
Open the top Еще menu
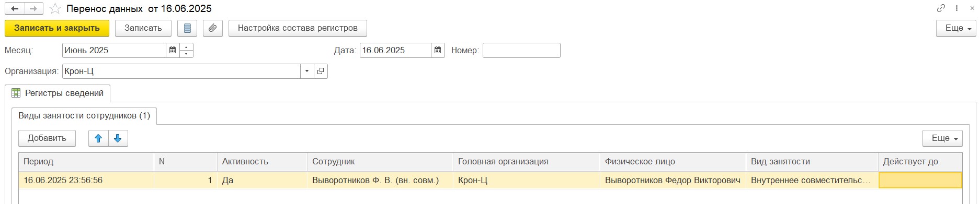[x=956, y=28]
